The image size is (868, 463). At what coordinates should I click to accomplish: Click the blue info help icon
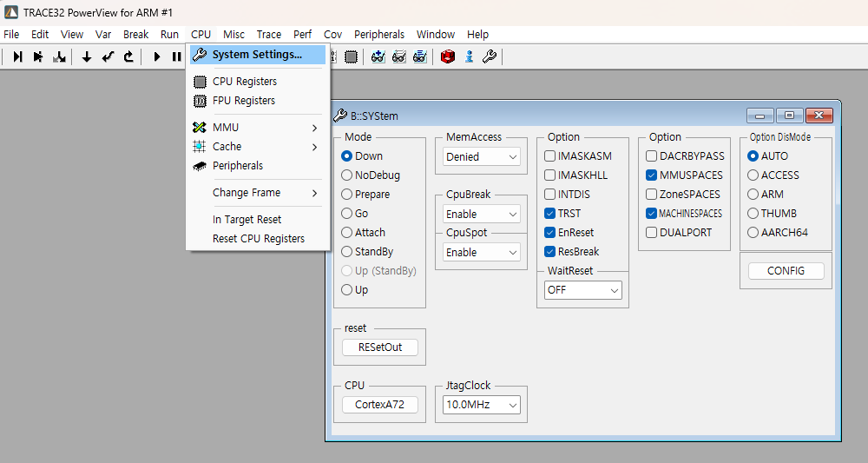click(469, 56)
